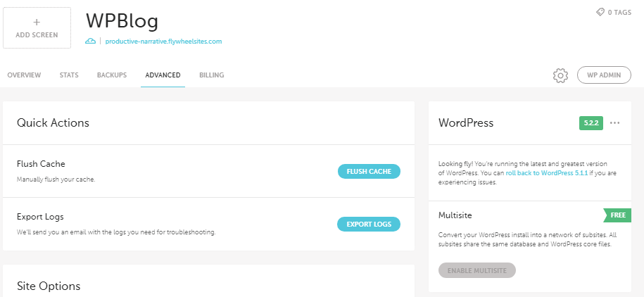Click the ADD SCREEN label
The image size is (644, 297).
[x=37, y=35]
